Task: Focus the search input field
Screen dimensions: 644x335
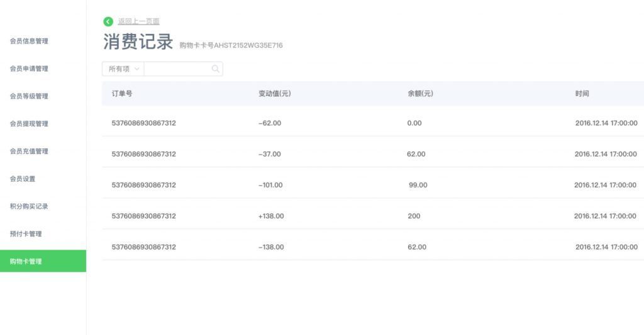Action: point(183,69)
